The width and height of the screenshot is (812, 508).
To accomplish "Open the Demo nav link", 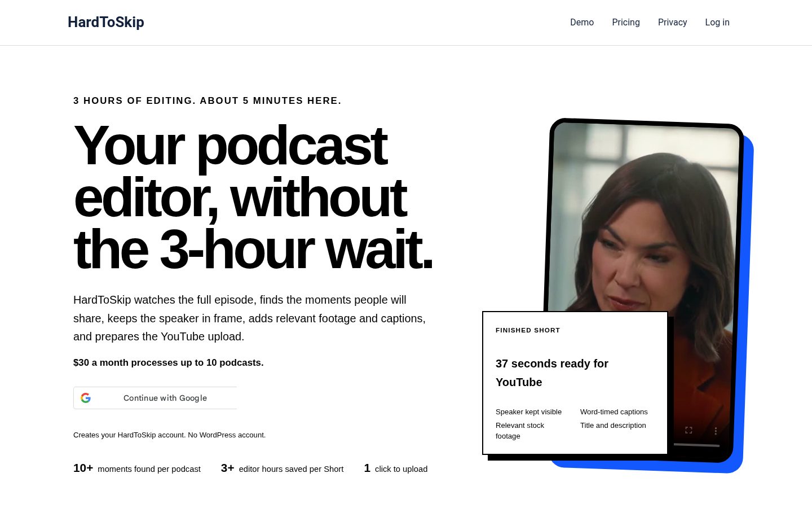I will 582,23.
